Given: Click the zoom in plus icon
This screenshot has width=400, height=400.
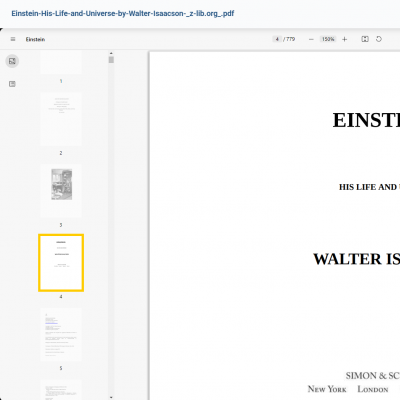Looking at the screenshot, I should [x=345, y=39].
